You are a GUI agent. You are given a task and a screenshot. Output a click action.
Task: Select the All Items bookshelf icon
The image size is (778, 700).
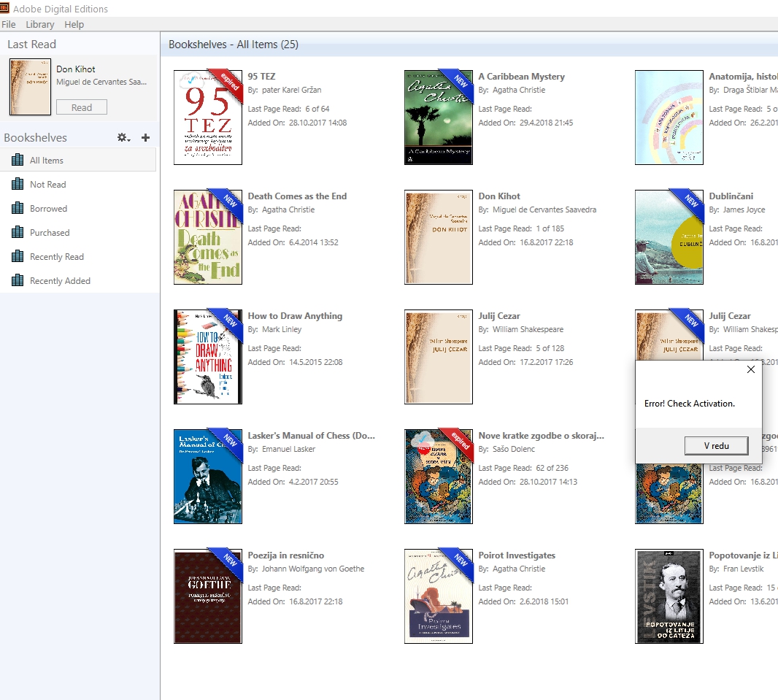18,160
